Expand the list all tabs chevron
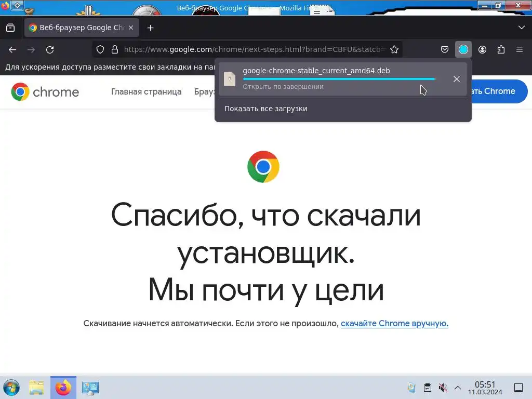 tap(522, 28)
